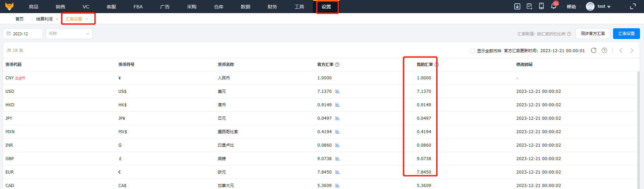Click the 印度卢比 currency name
Image resolution: width=644 pixels, height=189 pixels.
226,145
